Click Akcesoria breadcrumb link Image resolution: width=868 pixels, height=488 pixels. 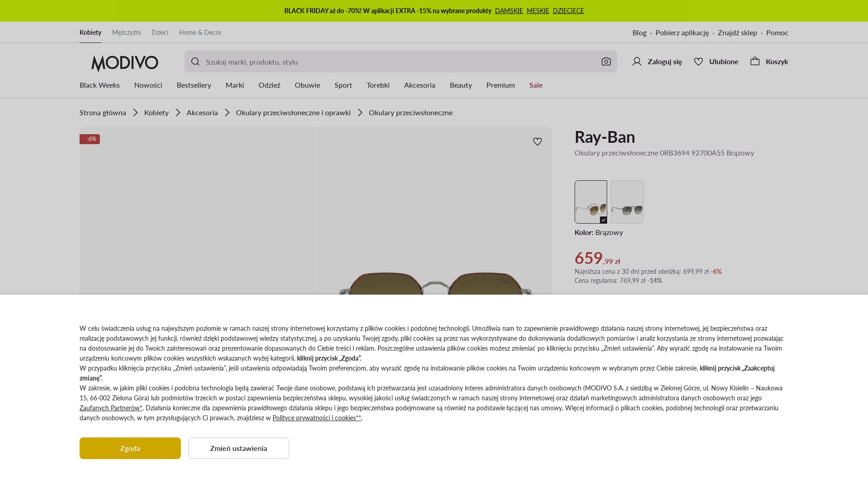pos(202,113)
